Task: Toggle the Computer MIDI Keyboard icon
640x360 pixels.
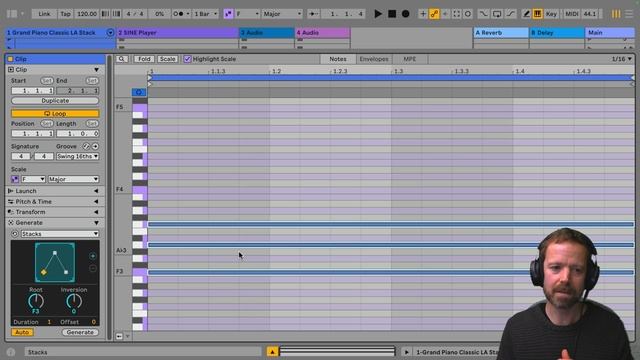Action: coord(537,14)
